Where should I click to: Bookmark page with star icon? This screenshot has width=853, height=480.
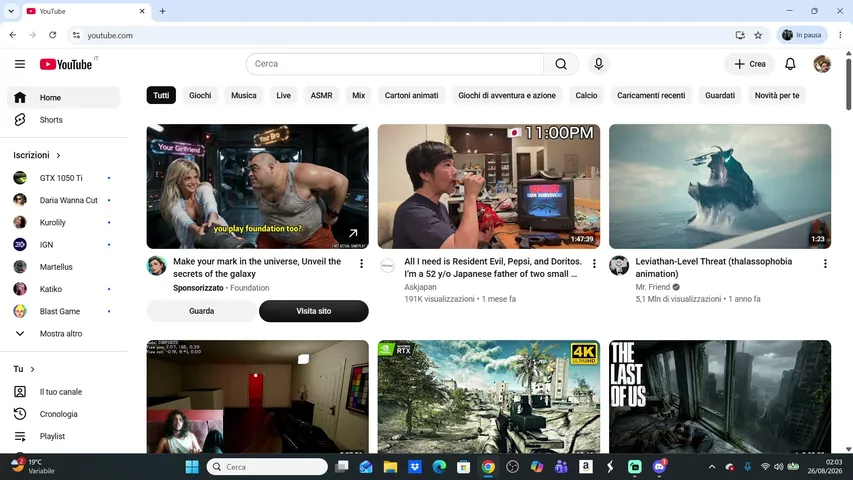pyautogui.click(x=758, y=35)
